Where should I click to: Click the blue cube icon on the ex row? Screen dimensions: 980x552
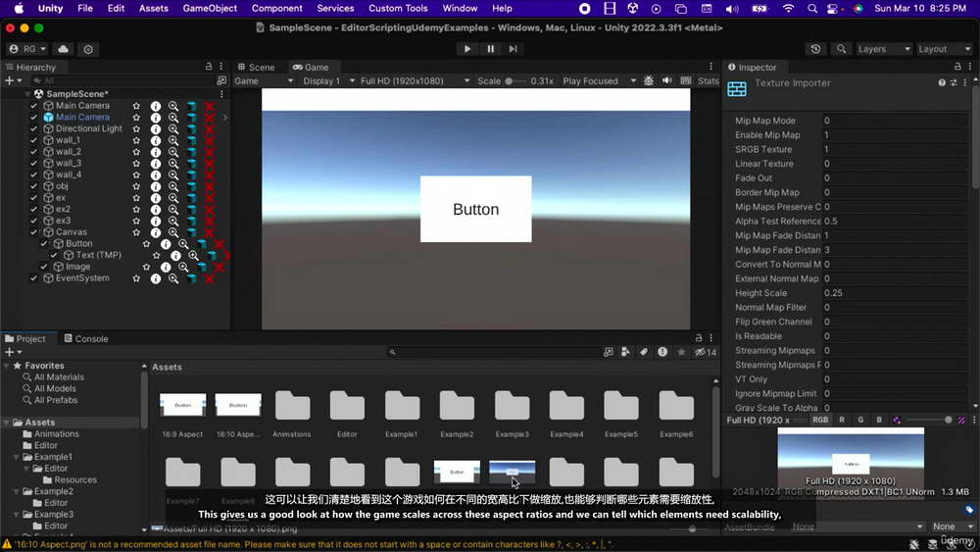pos(191,197)
